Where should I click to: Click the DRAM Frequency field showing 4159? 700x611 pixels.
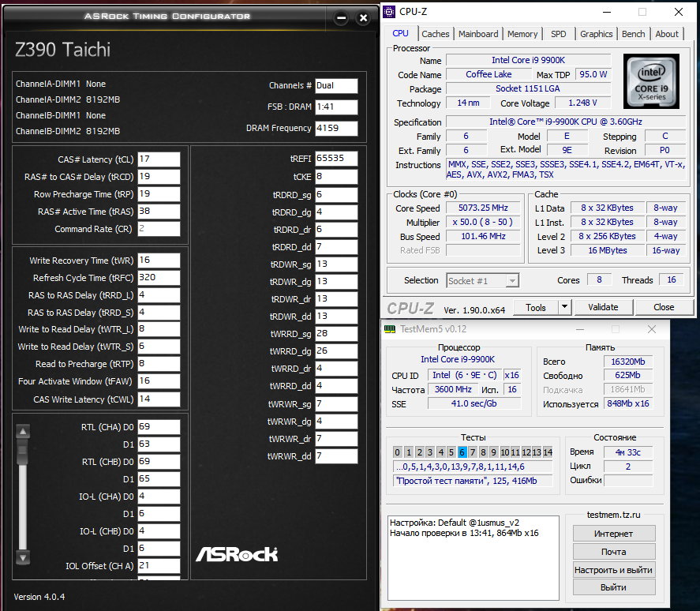tap(337, 128)
